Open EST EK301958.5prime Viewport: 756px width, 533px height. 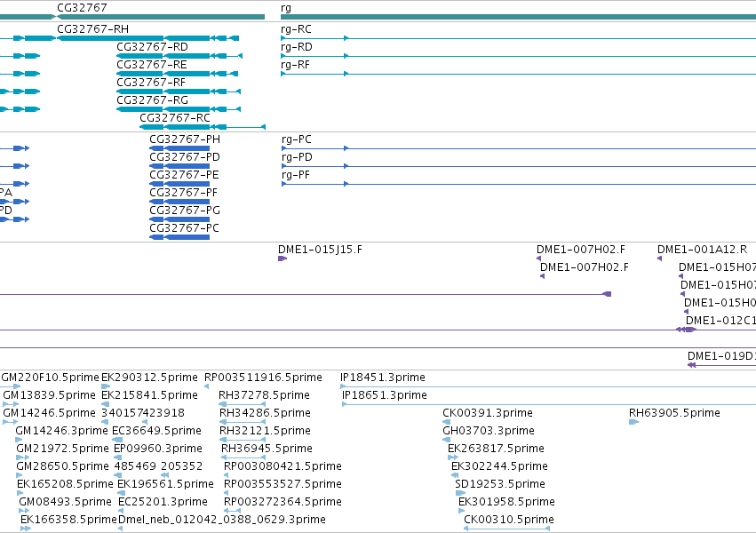point(506,502)
